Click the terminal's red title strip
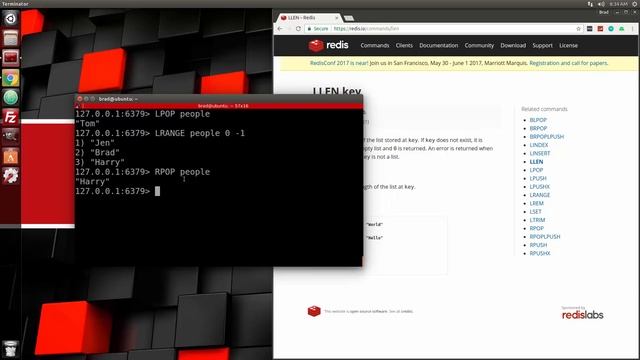Viewport: 640px width, 360px height. (219, 106)
